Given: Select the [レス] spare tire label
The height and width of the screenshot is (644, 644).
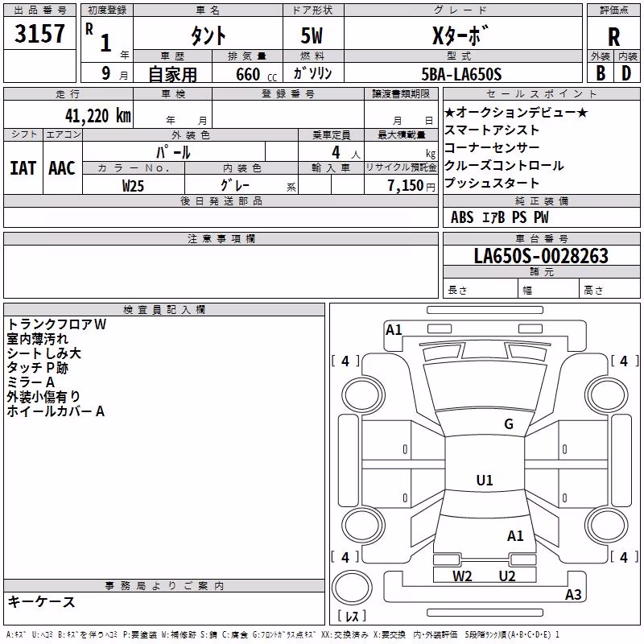Looking at the screenshot, I should coord(352,616).
